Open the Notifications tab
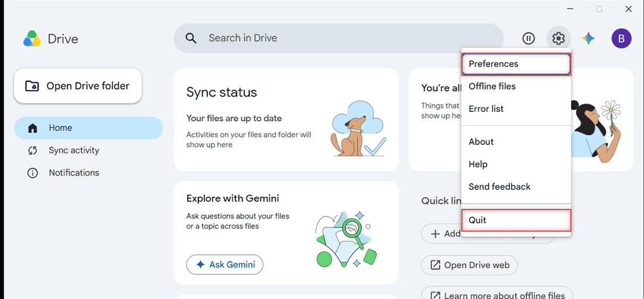This screenshot has width=644, height=299. [88, 173]
